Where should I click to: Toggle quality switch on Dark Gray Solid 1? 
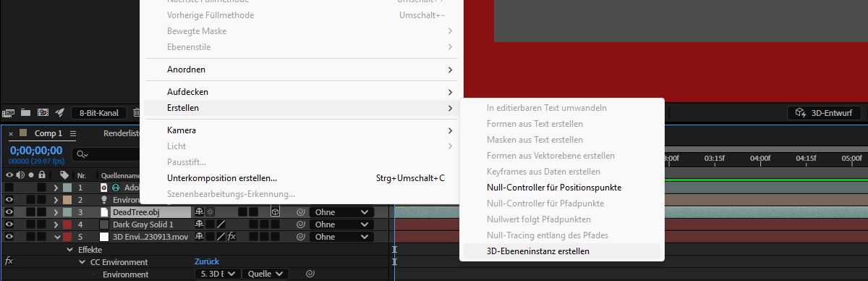pyautogui.click(x=221, y=225)
